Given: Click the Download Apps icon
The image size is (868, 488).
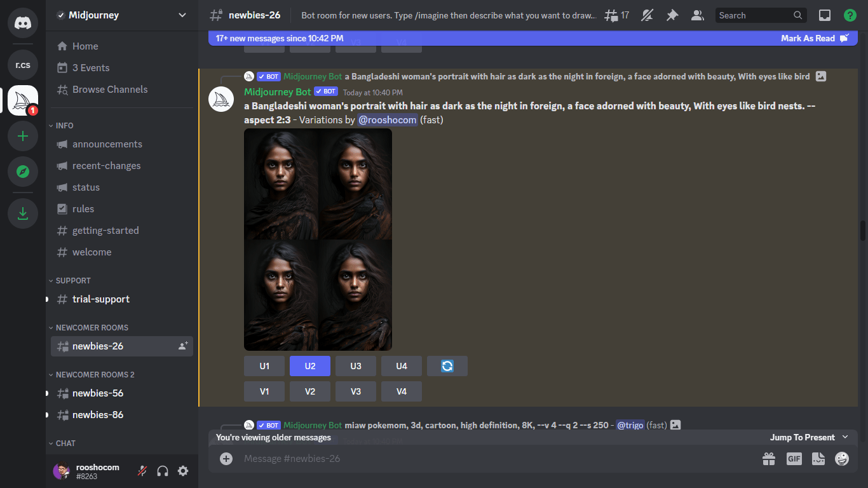Looking at the screenshot, I should coord(23,213).
